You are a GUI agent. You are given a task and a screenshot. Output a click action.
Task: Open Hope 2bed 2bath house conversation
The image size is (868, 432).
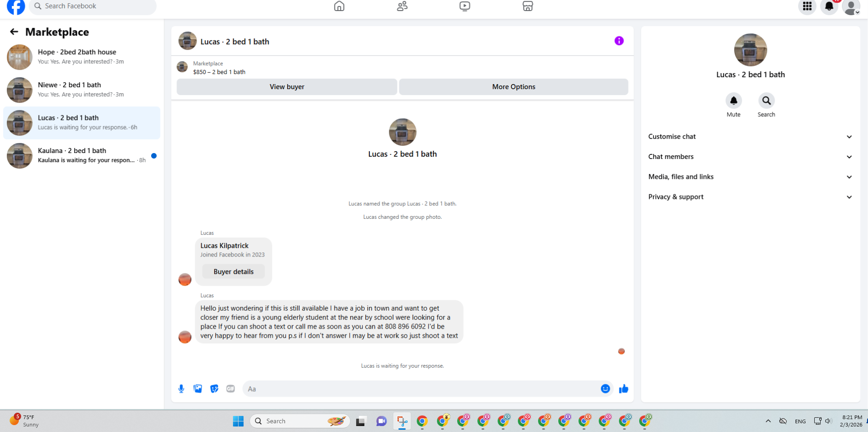point(82,57)
